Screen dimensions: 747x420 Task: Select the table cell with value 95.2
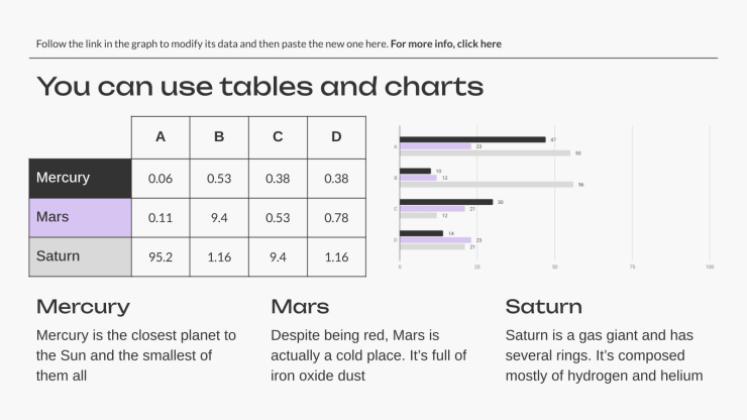click(x=160, y=257)
